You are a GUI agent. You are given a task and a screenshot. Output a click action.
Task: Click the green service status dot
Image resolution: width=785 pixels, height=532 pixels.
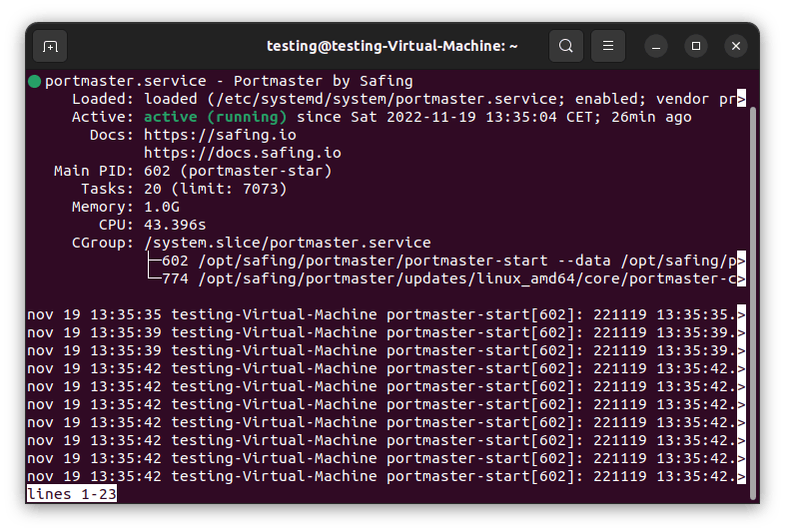pos(35,81)
